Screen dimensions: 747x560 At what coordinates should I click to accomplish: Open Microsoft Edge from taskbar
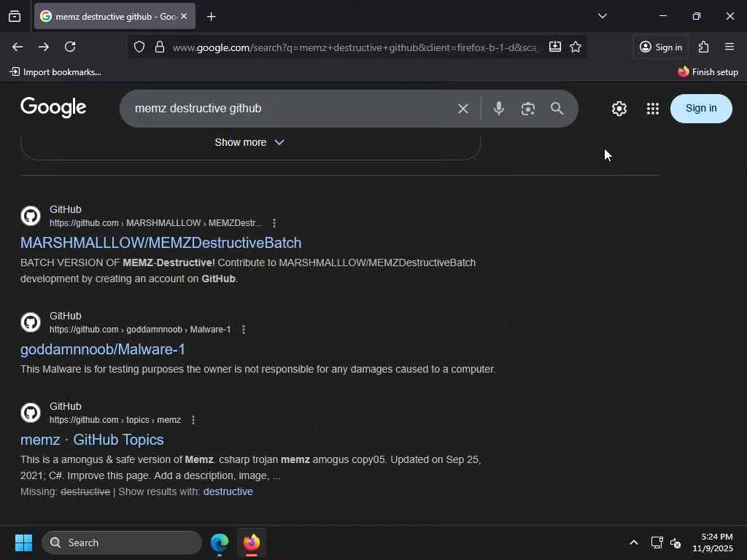point(219,542)
